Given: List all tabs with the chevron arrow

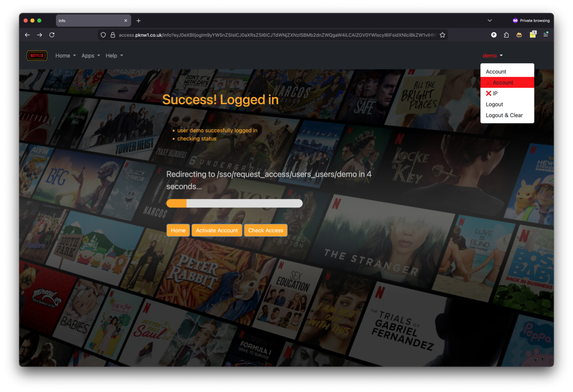Looking at the screenshot, I should (490, 20).
